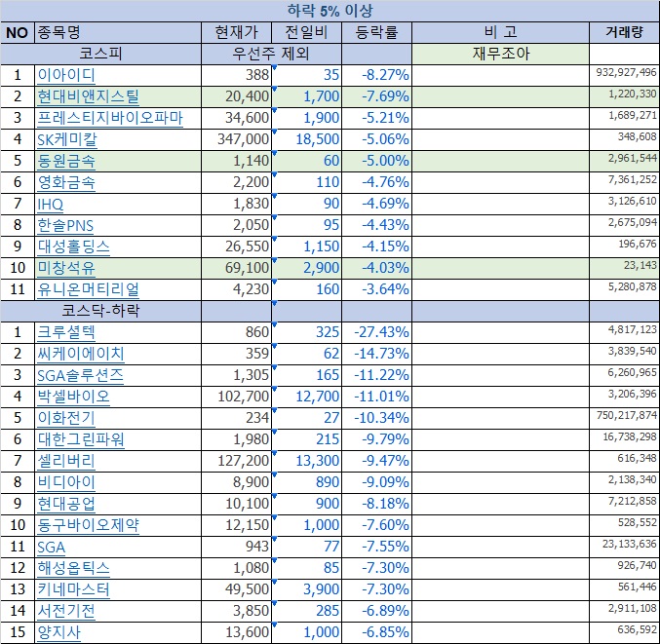Click the 하락 5% 이상 title cell
This screenshot has height=644, width=660.
[x=330, y=11]
